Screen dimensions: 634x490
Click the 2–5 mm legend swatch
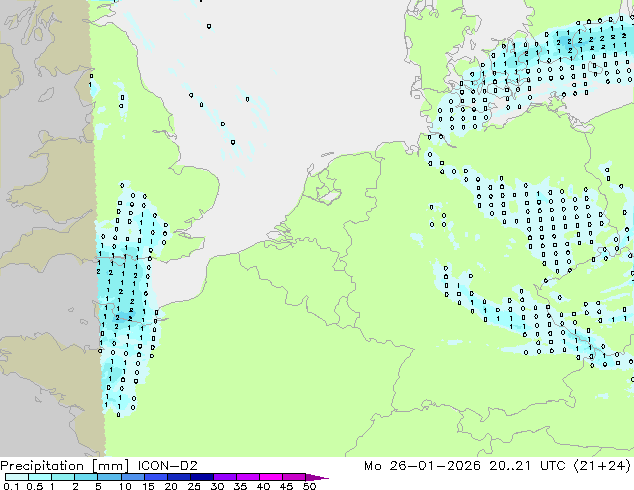click(86, 477)
